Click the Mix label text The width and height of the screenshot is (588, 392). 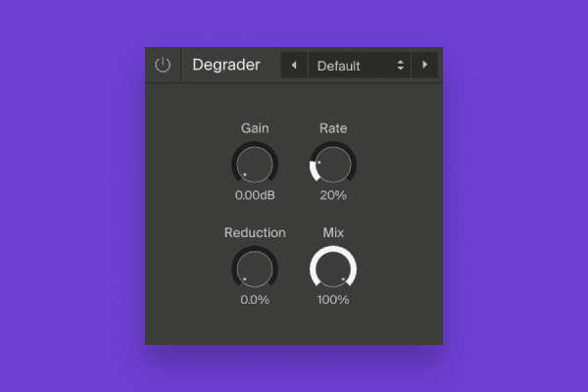[x=333, y=232]
